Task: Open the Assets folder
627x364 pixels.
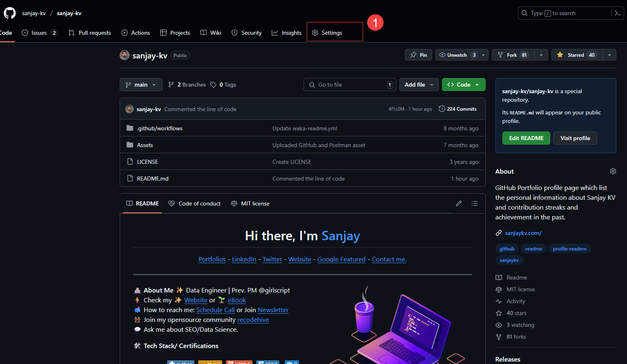Action: pyautogui.click(x=145, y=145)
